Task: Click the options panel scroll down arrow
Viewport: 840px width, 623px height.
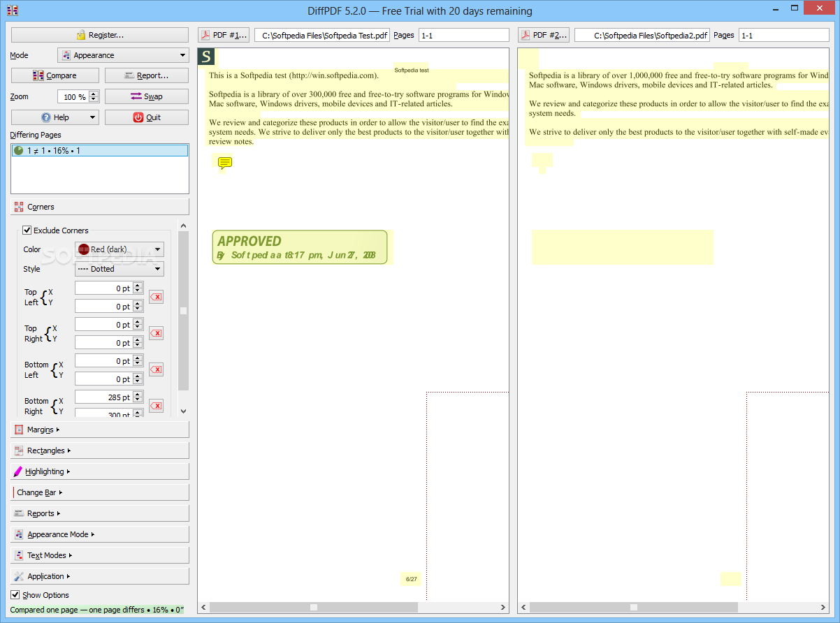Action: point(184,412)
